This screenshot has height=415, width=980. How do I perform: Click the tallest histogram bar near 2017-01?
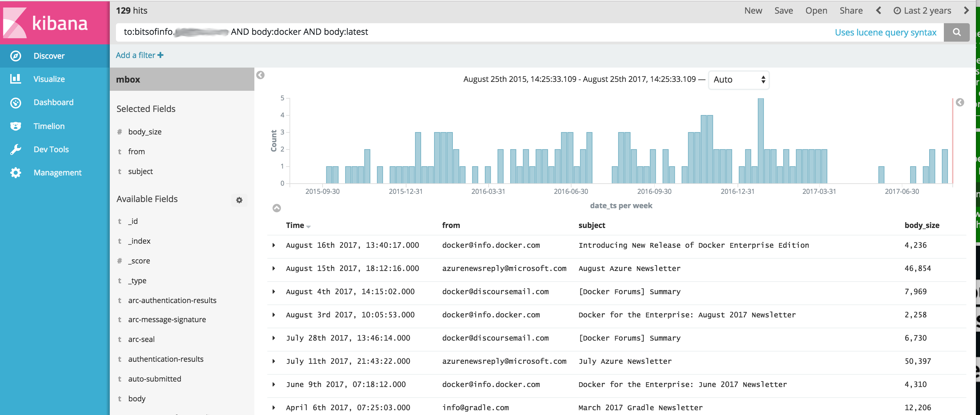pyautogui.click(x=760, y=141)
